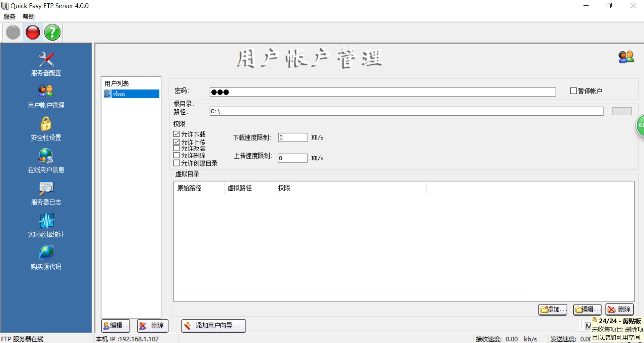The width and height of the screenshot is (644, 343).
Task: Launch the 添加用户向导 wizard
Action: point(214,326)
